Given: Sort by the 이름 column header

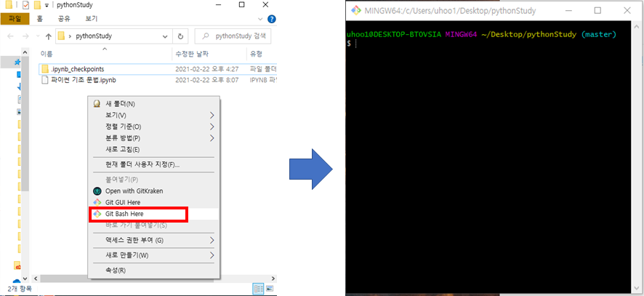Looking at the screenshot, I should pyautogui.click(x=46, y=54).
